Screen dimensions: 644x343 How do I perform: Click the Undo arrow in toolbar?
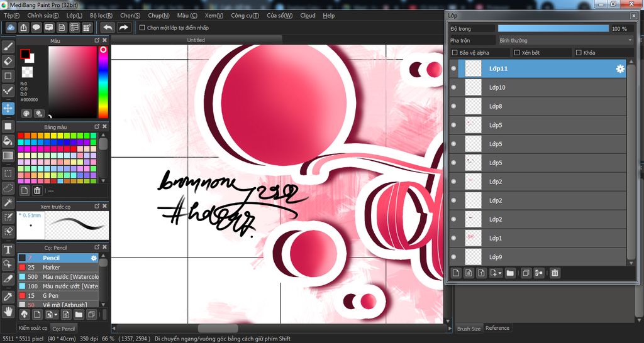click(108, 28)
